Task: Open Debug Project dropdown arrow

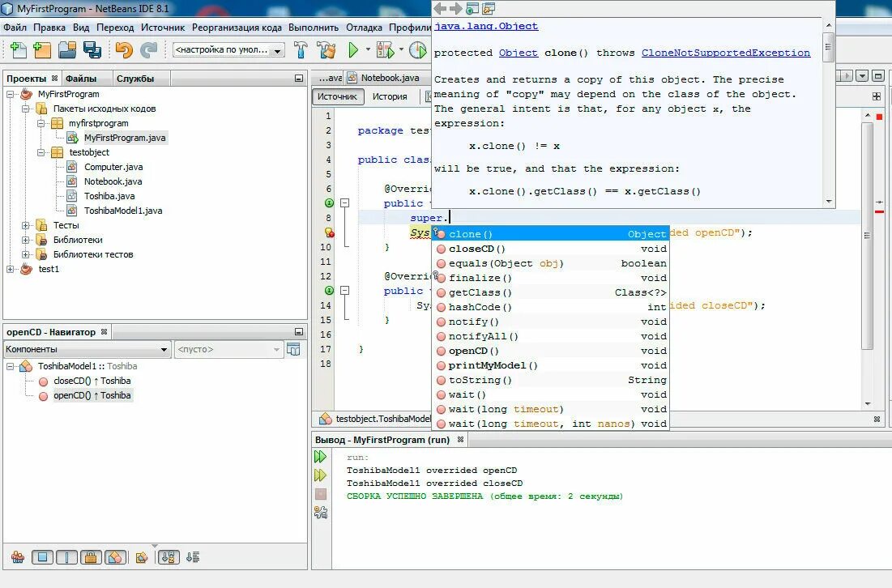Action: click(x=401, y=50)
